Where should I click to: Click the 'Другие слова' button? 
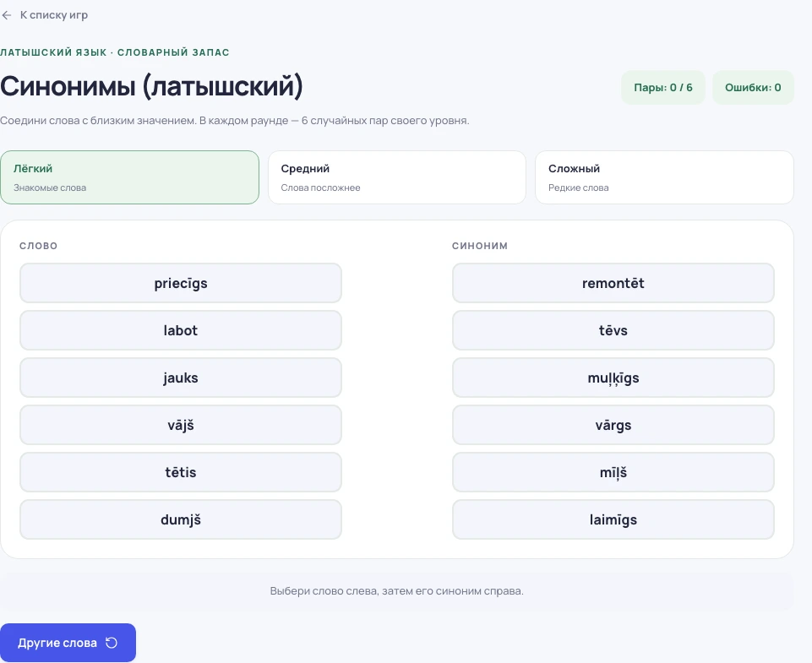tap(68, 643)
